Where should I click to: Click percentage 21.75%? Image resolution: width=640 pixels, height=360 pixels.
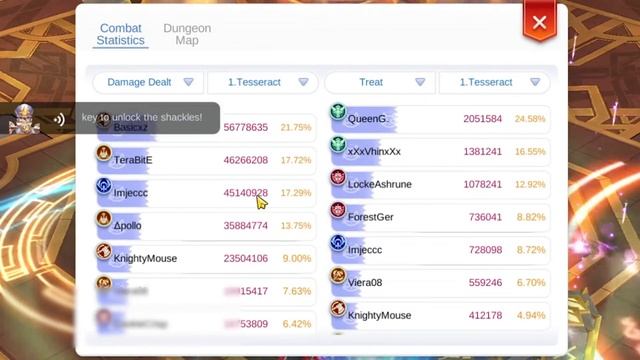point(296,127)
